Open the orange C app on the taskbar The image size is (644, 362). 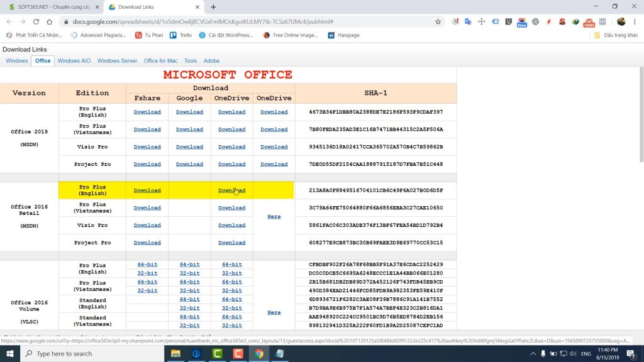pos(238,353)
